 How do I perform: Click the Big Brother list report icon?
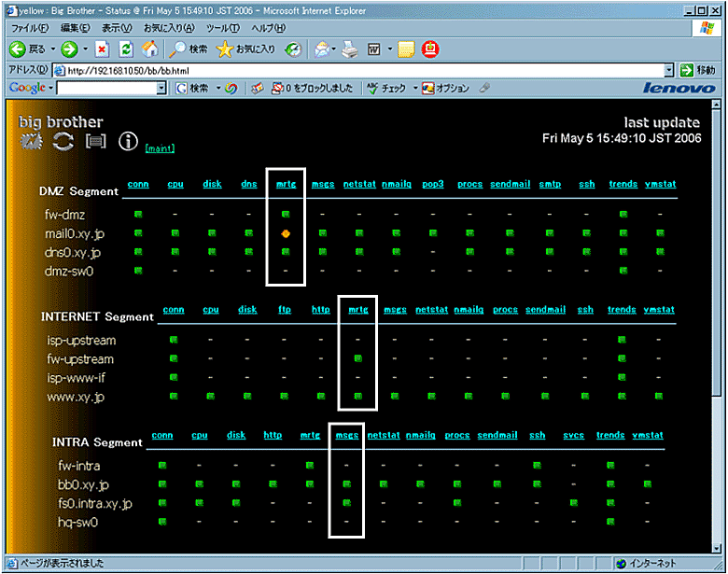click(94, 141)
